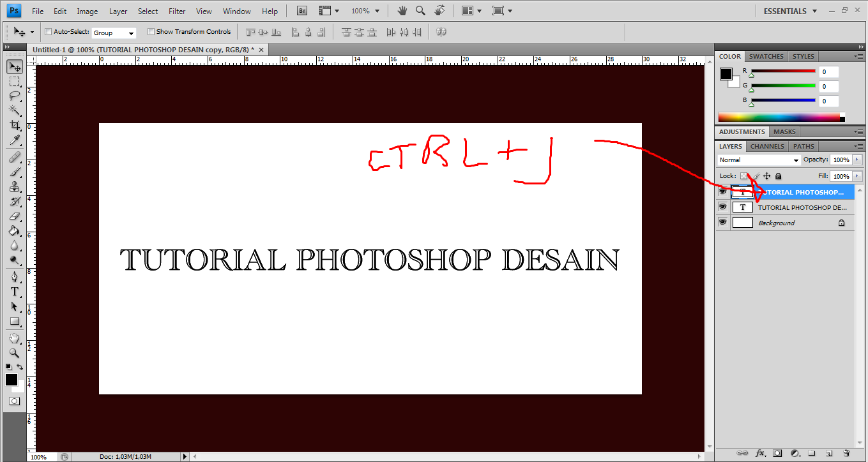Create a new fill or adjustment layer
Image resolution: width=868 pixels, height=462 pixels.
(x=795, y=453)
